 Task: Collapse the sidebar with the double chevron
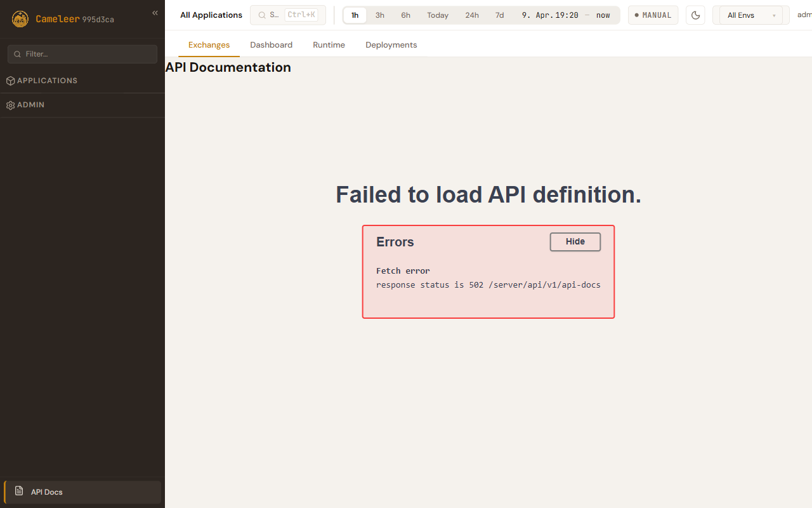[155, 13]
